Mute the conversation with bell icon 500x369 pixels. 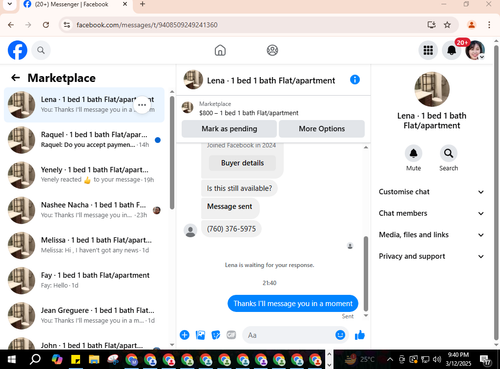(x=413, y=153)
